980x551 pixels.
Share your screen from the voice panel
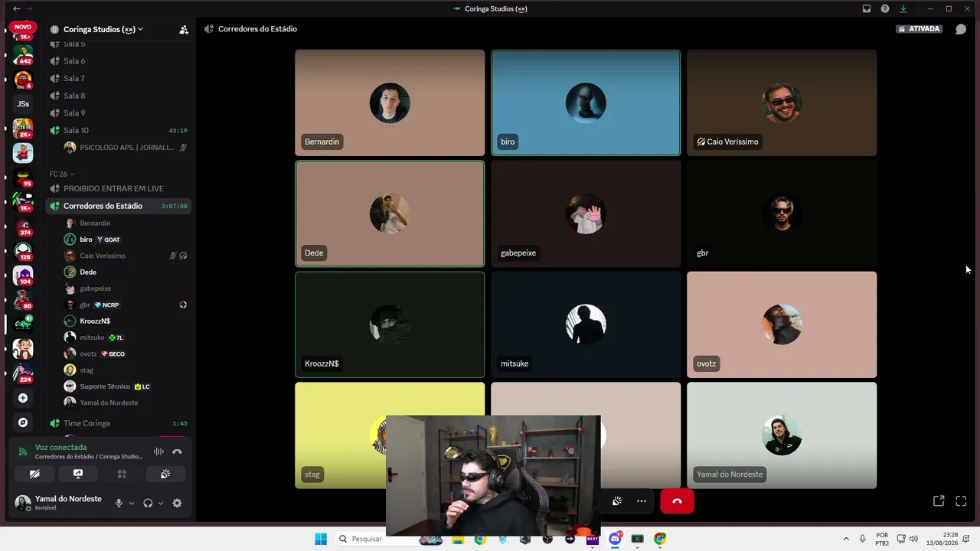click(78, 474)
